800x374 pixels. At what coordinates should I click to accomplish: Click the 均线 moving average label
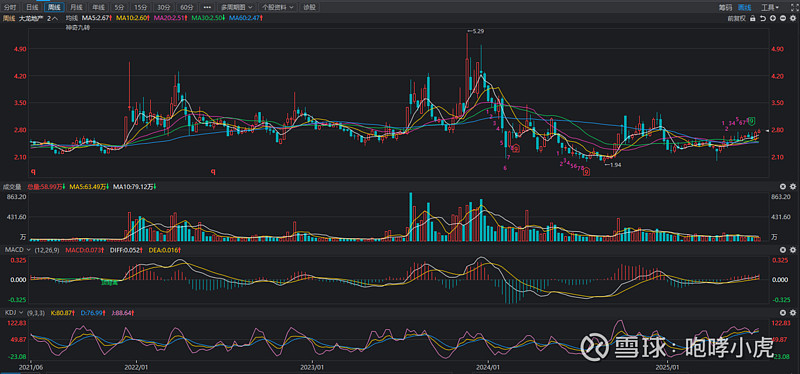tap(71, 18)
